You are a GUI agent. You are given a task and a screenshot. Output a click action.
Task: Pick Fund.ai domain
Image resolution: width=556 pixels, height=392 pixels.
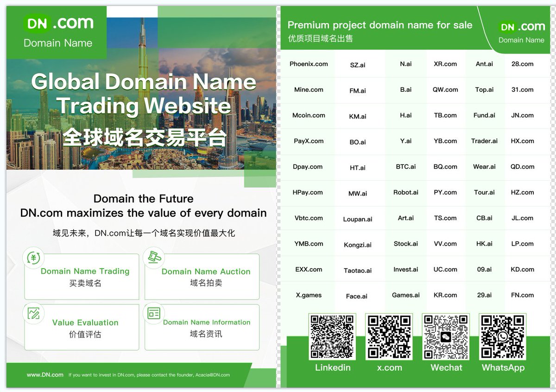(484, 115)
